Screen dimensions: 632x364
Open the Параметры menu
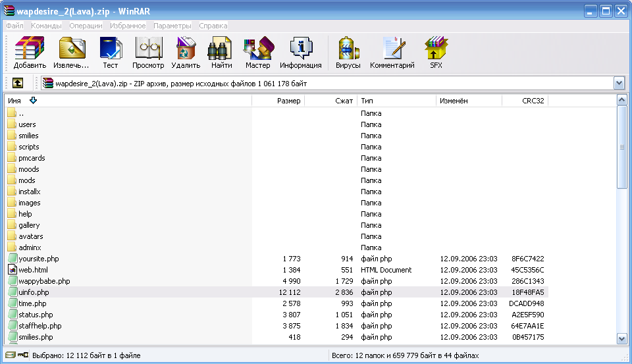click(x=172, y=26)
